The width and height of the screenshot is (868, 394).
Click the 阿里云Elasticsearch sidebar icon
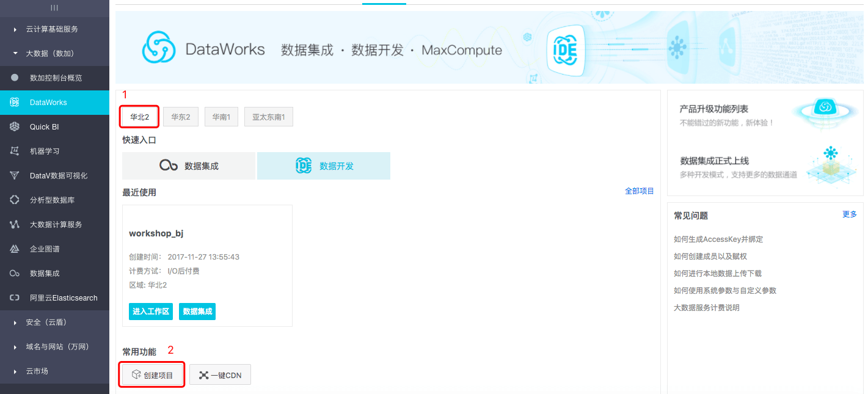coord(15,297)
